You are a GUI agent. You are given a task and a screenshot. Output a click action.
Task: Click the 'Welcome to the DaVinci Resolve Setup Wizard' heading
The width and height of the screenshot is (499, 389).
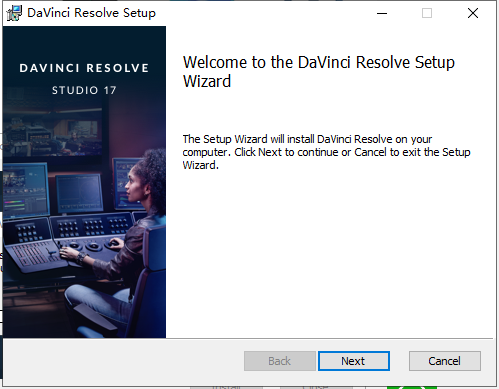point(319,72)
